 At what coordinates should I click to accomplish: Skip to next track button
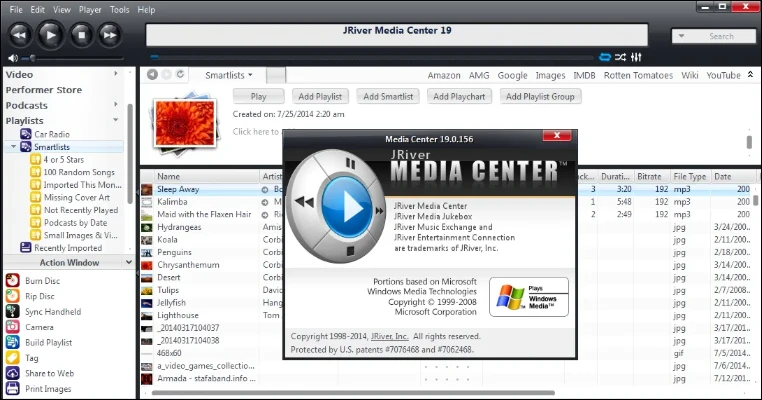[x=109, y=35]
